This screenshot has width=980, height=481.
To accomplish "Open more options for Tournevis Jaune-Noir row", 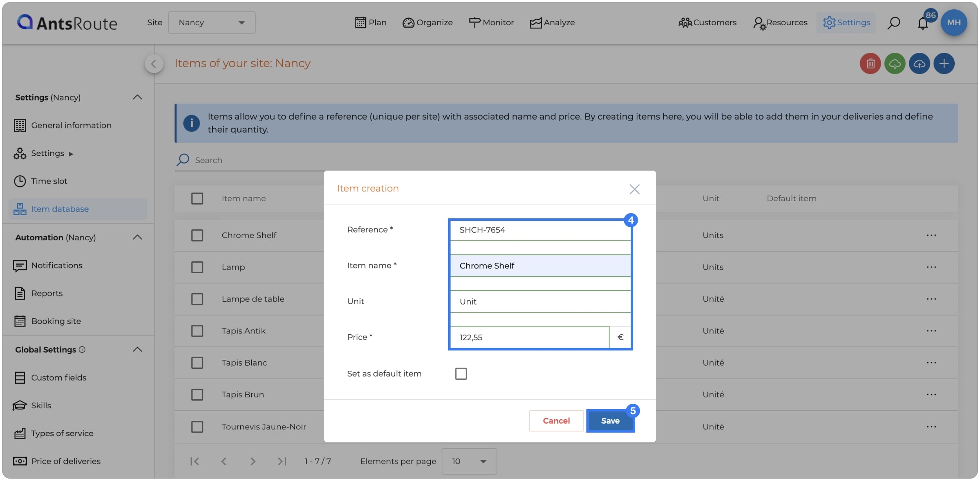I will 931,427.
